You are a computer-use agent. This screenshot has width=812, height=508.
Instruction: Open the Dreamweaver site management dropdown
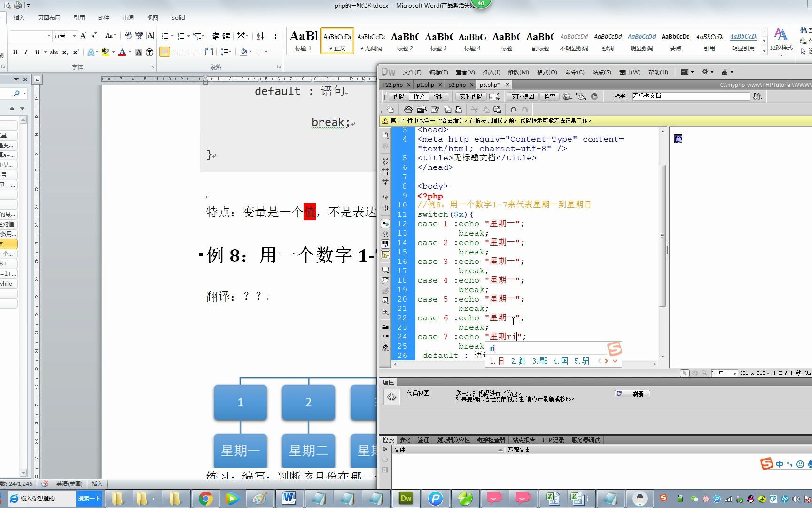727,72
